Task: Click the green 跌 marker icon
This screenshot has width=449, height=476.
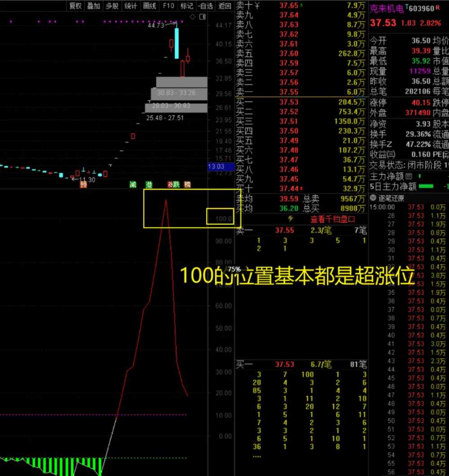Action: 176,184
